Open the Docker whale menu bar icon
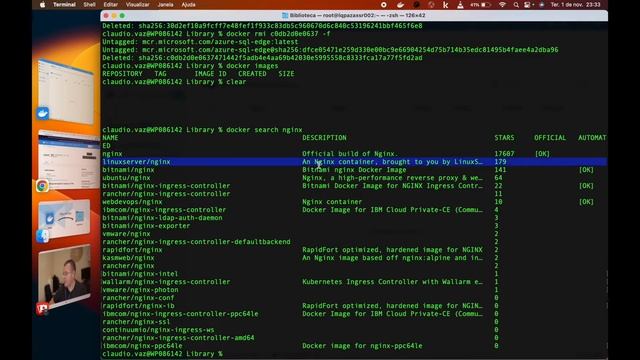640x360 pixels. pos(400,5)
